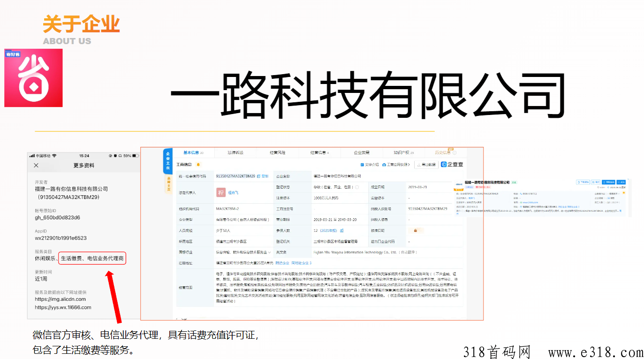Open the 附近企业 link
The width and height of the screenshot is (644, 359).
pos(282,263)
